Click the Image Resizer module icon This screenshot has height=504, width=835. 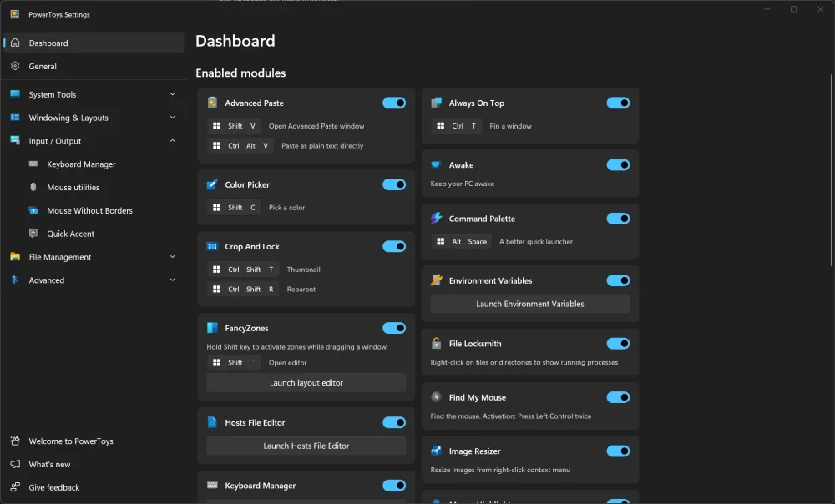pyautogui.click(x=436, y=451)
